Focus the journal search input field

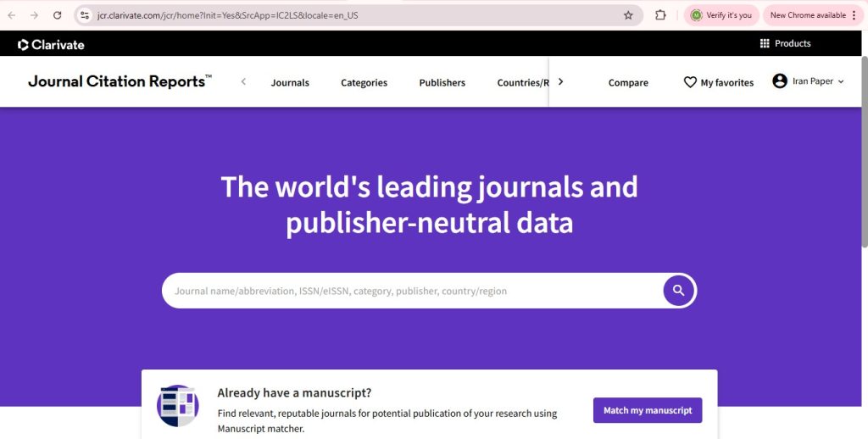pos(413,291)
